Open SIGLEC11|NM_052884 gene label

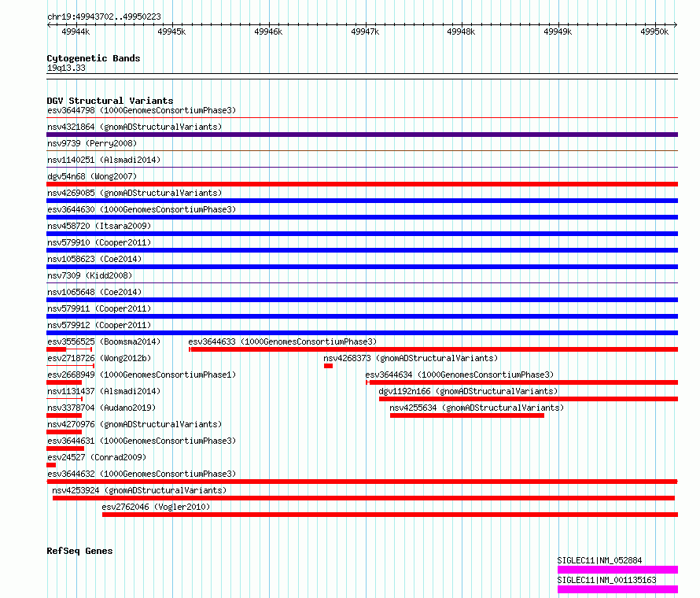coord(599,560)
